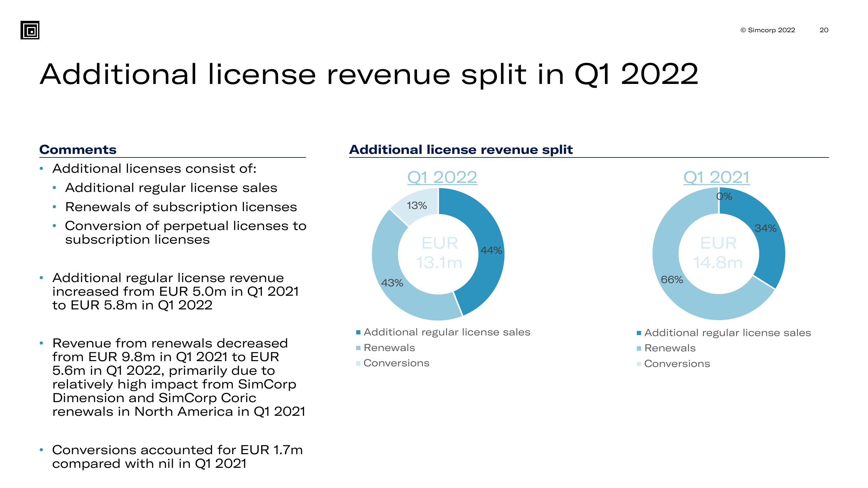868x488 pixels.
Task: Click 'Additional regular license sales' legend label under Q1 2021
Action: click(727, 333)
